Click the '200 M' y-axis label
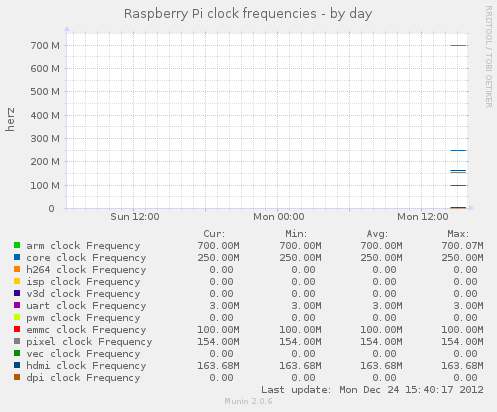The height and width of the screenshot is (412, 497). (45, 162)
